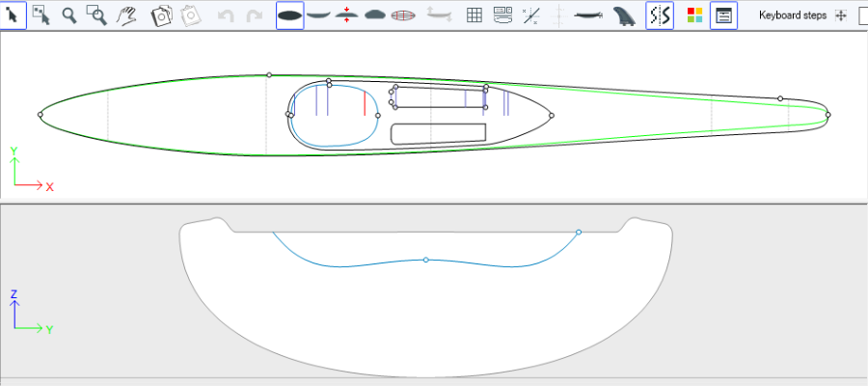Click the greyed flip board icon
Viewport: 868px width, 386px height.
click(x=440, y=14)
